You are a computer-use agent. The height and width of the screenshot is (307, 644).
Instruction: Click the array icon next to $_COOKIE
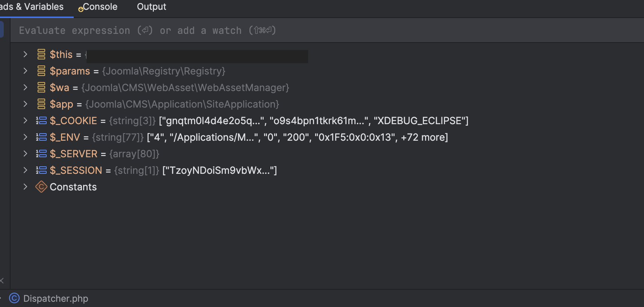41,120
